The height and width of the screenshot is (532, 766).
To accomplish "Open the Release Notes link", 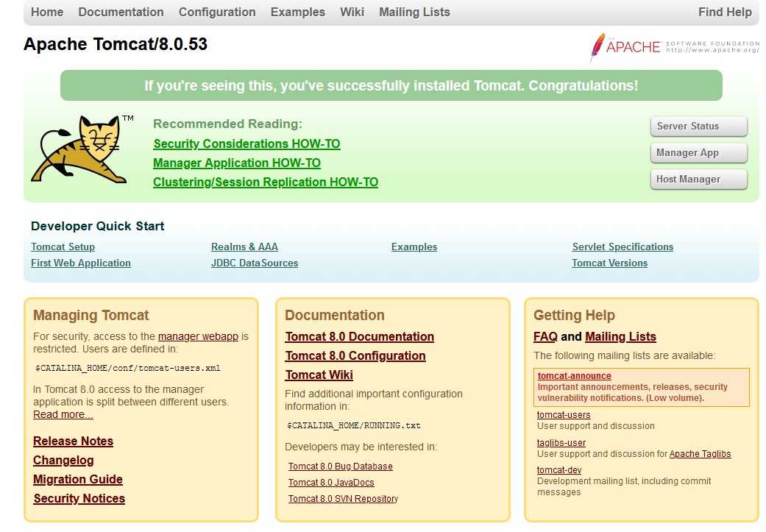I will click(74, 441).
